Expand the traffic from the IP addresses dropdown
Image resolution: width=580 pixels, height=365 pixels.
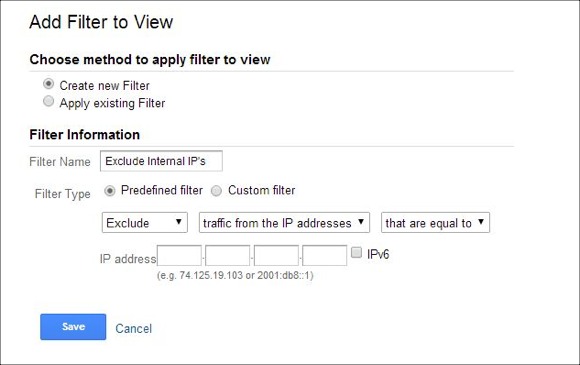tap(284, 222)
